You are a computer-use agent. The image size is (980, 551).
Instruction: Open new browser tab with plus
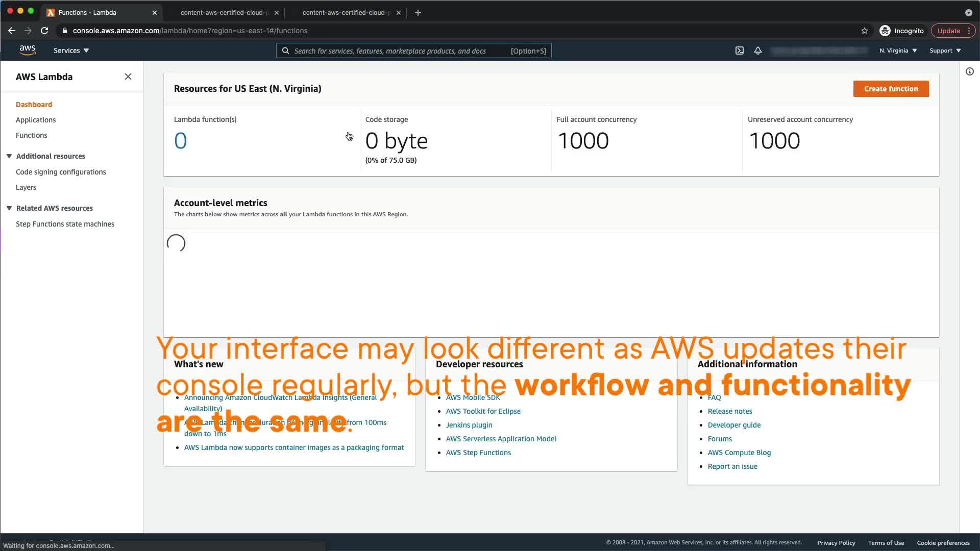click(418, 13)
